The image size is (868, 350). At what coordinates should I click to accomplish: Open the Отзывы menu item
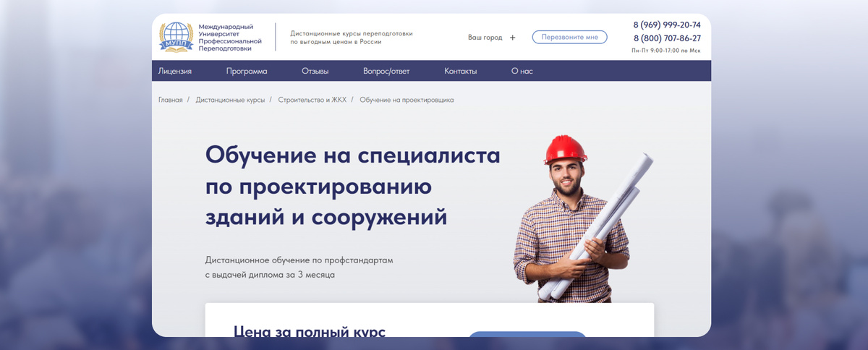pyautogui.click(x=315, y=71)
